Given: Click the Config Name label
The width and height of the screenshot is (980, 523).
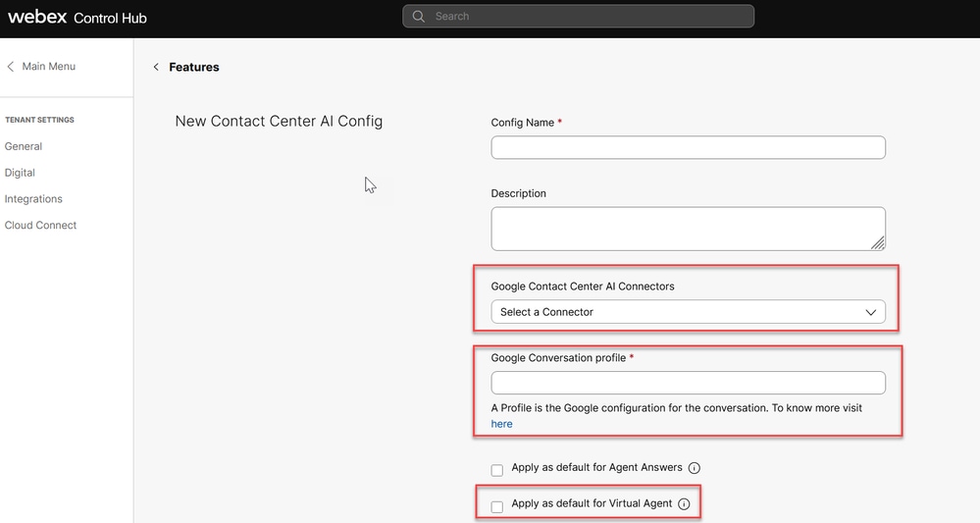Looking at the screenshot, I should click(x=523, y=123).
